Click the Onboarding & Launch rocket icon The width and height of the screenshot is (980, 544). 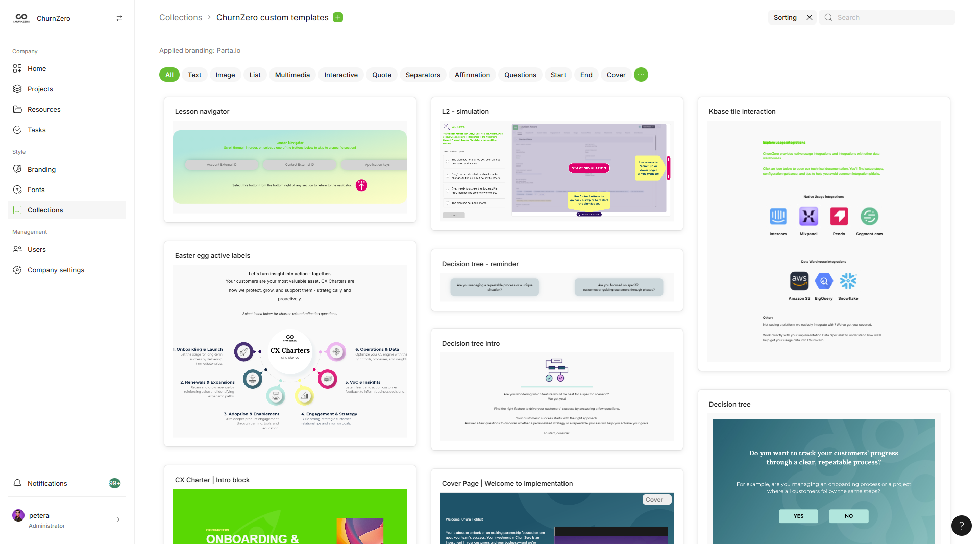click(x=244, y=352)
